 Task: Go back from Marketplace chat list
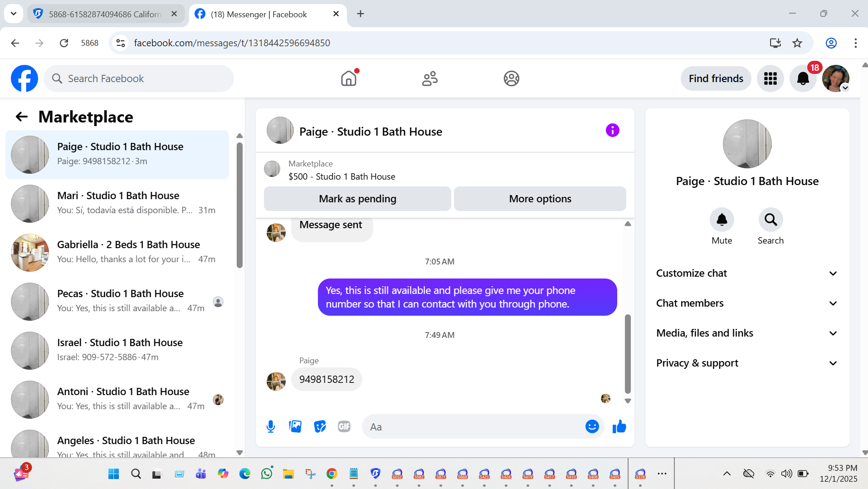22,117
